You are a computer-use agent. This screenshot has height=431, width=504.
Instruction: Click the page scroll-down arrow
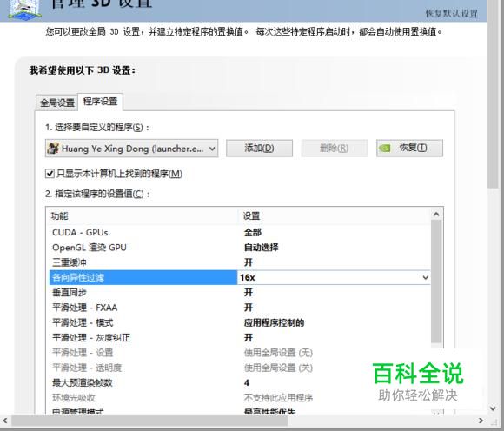click(x=493, y=408)
